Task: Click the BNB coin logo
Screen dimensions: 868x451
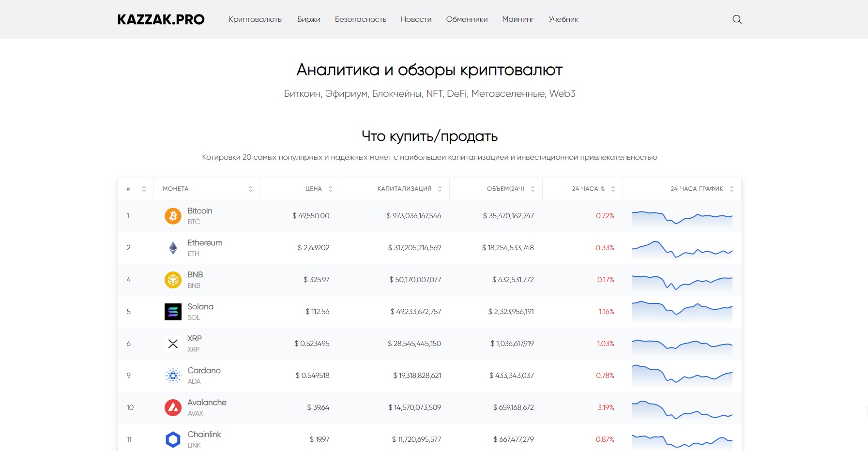Action: click(x=173, y=280)
